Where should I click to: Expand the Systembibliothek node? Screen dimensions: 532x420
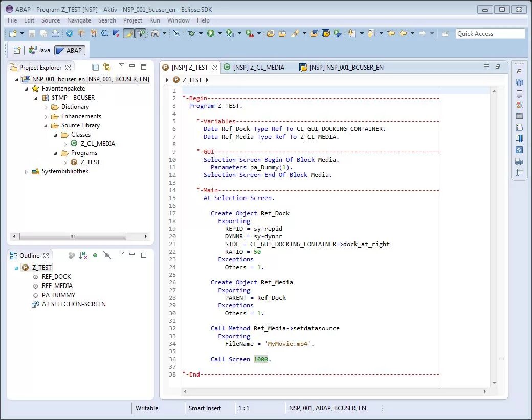click(x=26, y=172)
